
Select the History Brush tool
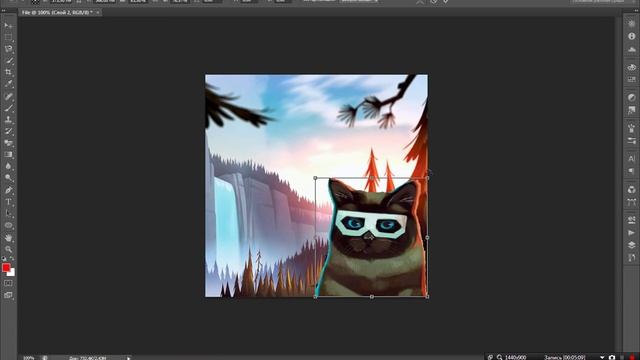[8, 131]
